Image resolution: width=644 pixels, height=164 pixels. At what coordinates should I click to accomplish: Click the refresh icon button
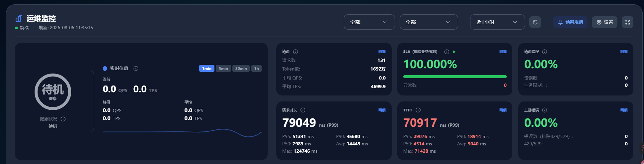coord(535,22)
